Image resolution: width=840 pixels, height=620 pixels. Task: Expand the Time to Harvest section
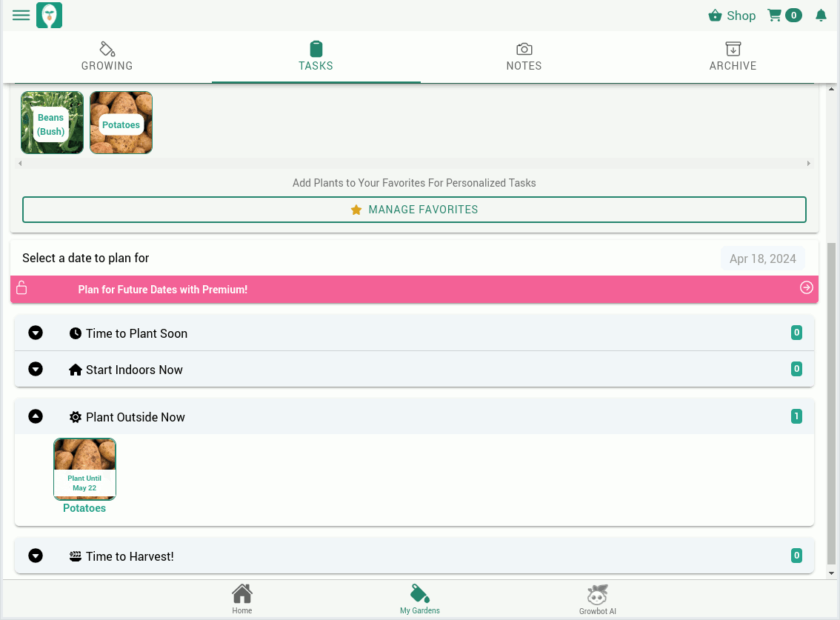pyautogui.click(x=36, y=556)
